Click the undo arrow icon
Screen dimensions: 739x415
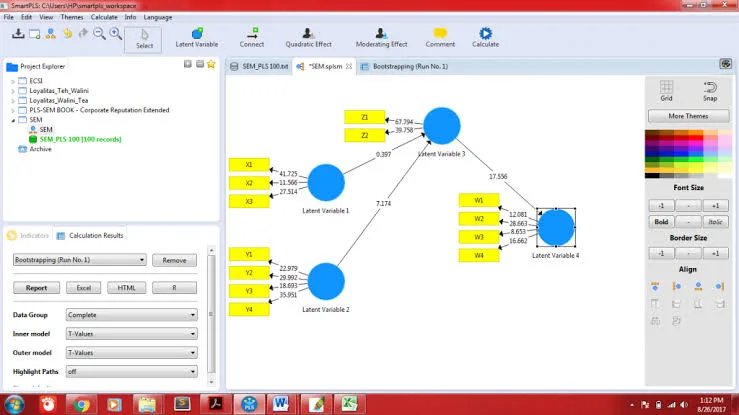(67, 33)
